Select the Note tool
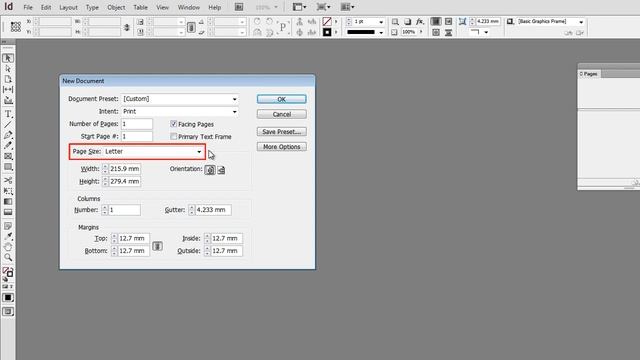This screenshot has height=360, width=640. pyautogui.click(x=8, y=226)
